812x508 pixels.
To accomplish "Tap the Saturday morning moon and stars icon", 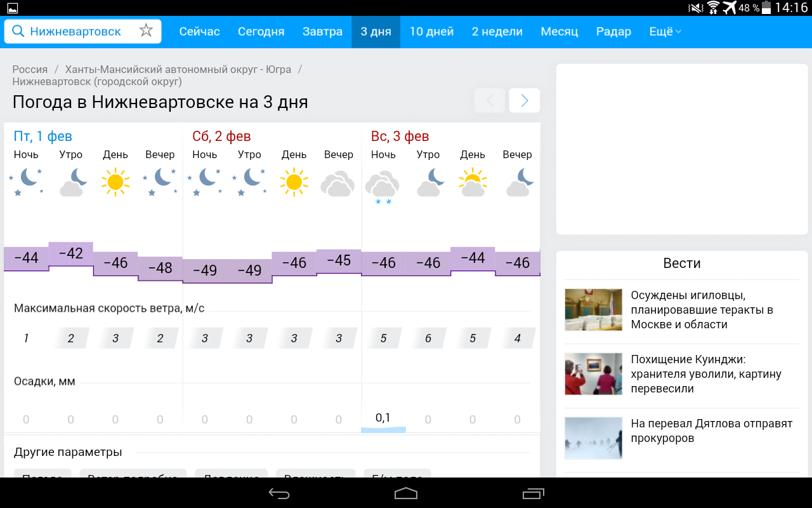I will point(249,182).
